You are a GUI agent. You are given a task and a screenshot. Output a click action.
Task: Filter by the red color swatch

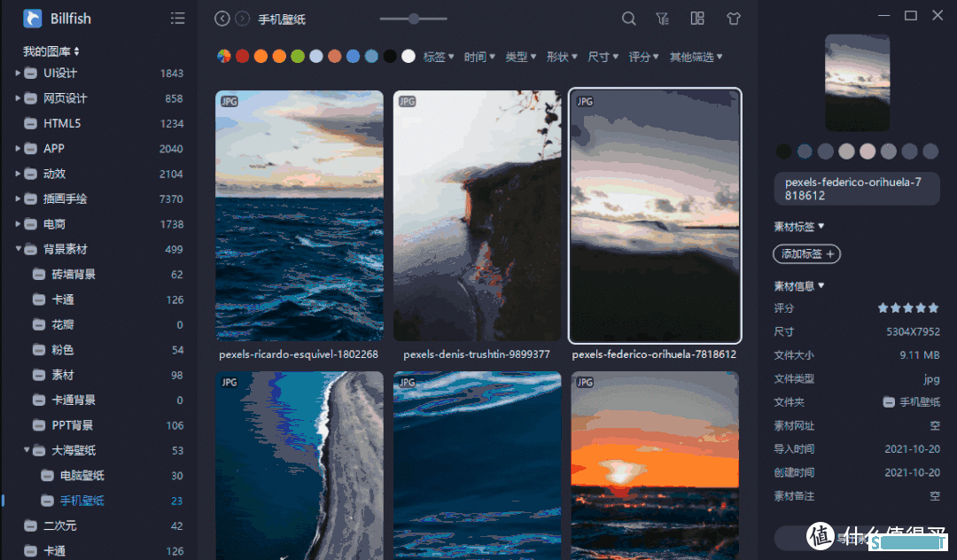pos(242,56)
